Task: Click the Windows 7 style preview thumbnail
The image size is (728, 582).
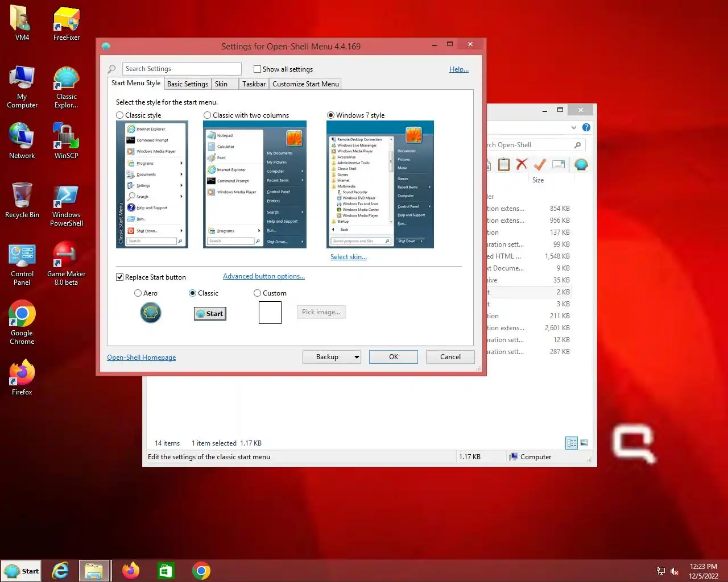Action: click(380, 184)
